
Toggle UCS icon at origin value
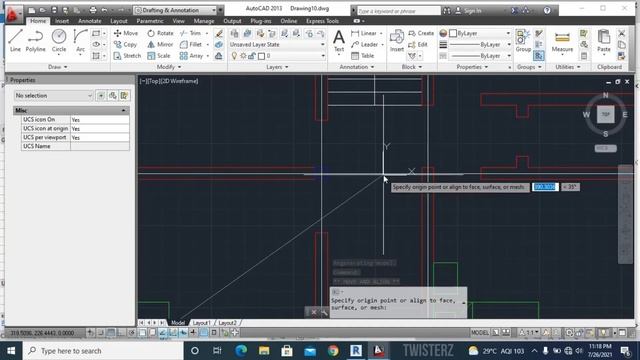tap(100, 129)
